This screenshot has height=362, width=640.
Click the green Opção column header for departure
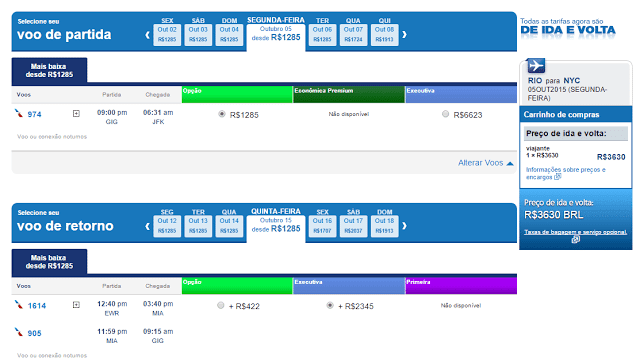[x=237, y=94]
